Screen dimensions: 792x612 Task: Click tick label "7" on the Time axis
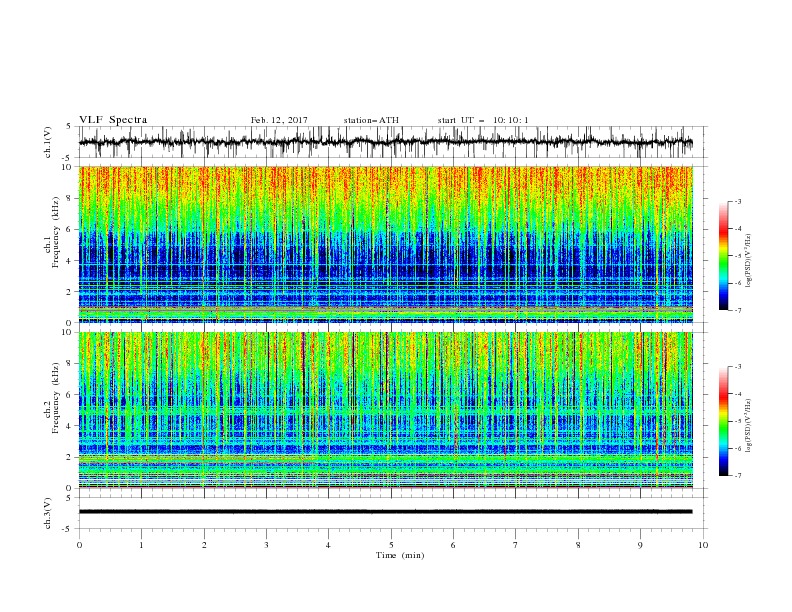pyautogui.click(x=516, y=545)
